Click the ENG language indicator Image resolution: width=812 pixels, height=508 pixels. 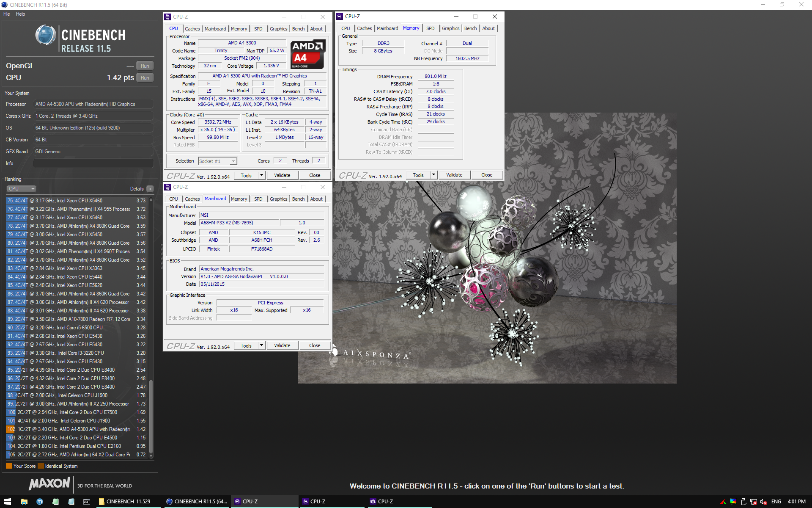pos(776,502)
